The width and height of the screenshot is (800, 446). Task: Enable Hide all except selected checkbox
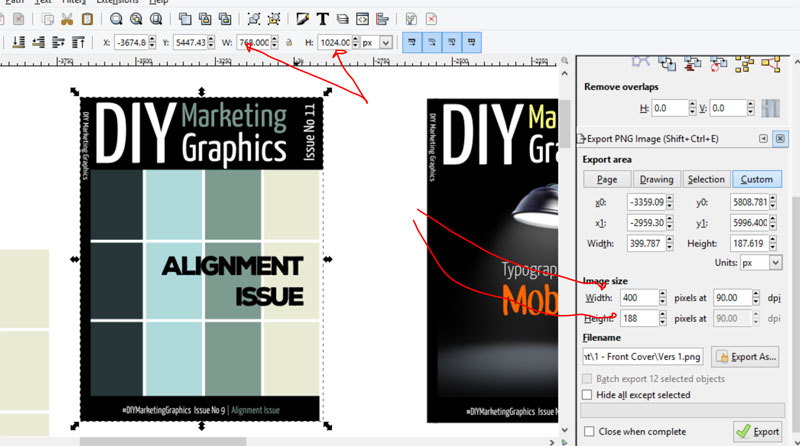tap(588, 395)
